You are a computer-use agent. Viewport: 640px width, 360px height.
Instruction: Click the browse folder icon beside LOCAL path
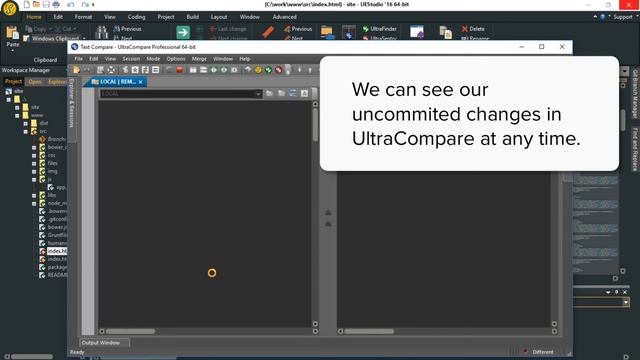pyautogui.click(x=269, y=93)
